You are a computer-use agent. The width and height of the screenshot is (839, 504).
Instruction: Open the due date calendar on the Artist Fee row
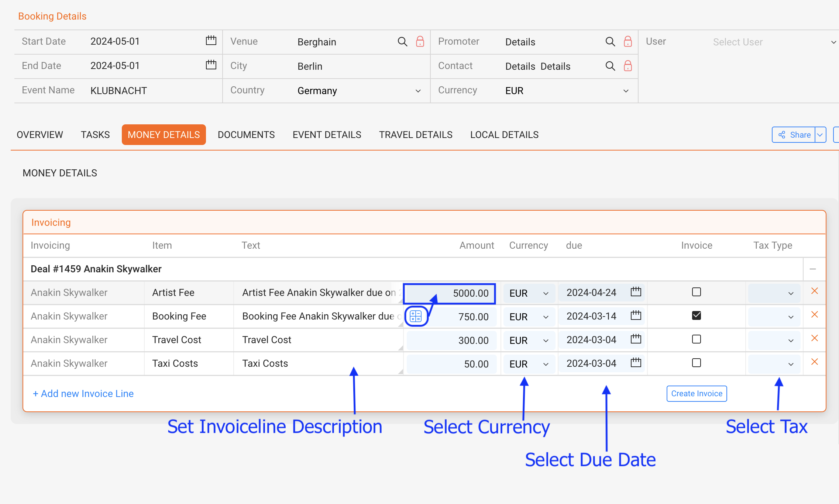tap(635, 291)
